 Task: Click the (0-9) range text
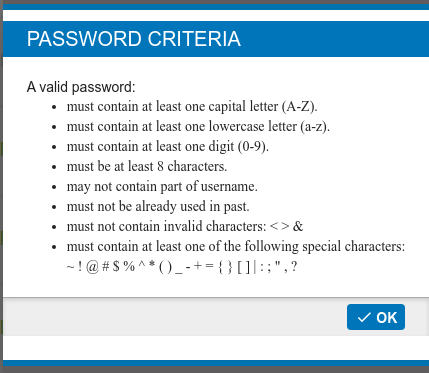click(253, 147)
